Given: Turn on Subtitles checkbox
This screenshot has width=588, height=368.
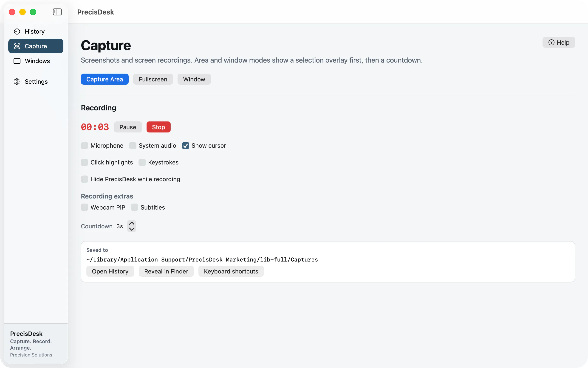Looking at the screenshot, I should pyautogui.click(x=134, y=207).
